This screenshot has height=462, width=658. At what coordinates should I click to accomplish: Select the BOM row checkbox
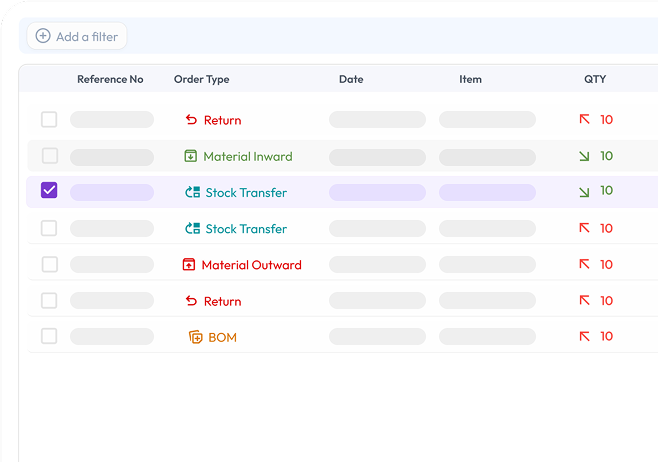(49, 337)
